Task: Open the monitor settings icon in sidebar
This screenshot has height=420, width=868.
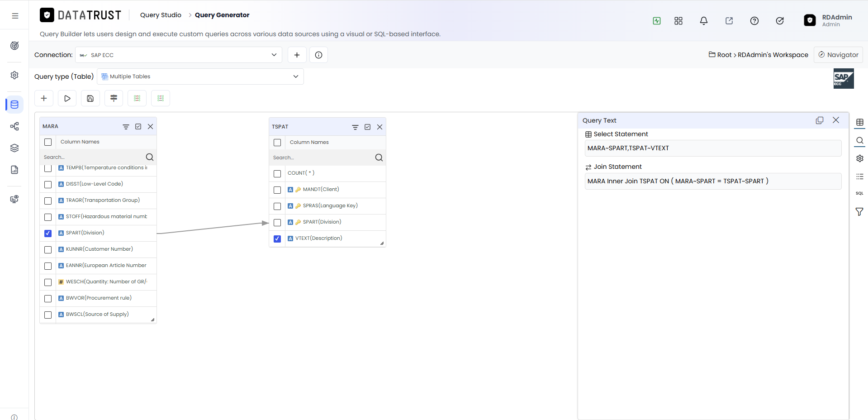Action: point(14,199)
